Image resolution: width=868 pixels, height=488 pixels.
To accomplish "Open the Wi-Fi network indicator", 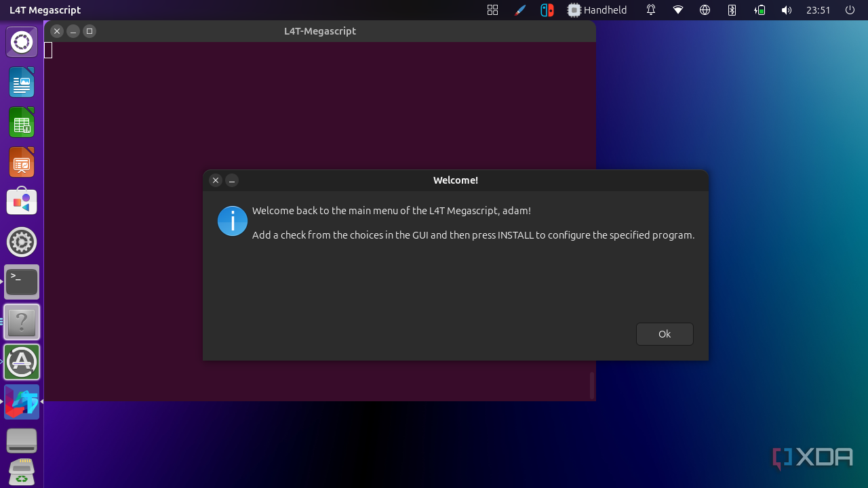I will click(x=678, y=10).
